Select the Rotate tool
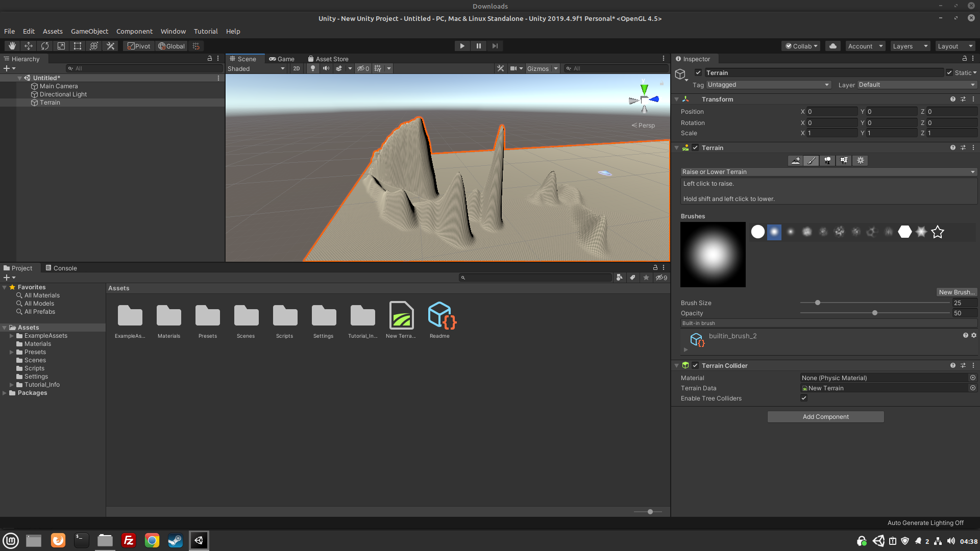This screenshot has height=551, width=980. (45, 46)
